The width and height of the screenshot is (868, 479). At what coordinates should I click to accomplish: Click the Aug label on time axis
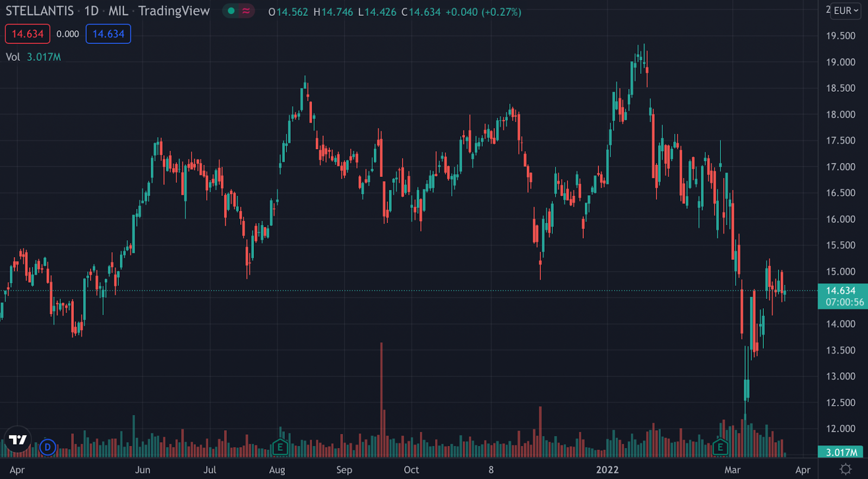pyautogui.click(x=277, y=470)
